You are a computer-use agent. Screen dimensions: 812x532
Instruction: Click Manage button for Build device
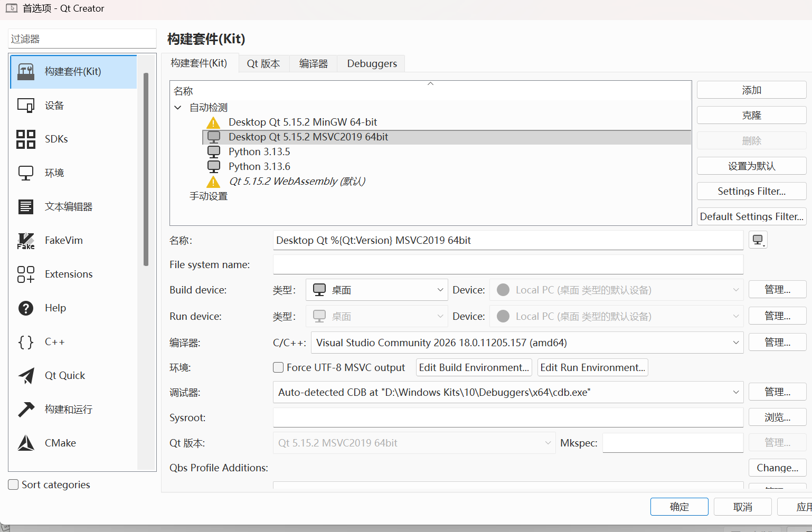coord(777,290)
